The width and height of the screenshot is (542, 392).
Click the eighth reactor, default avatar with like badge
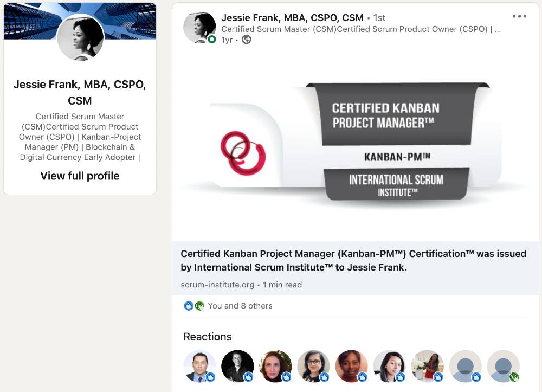click(x=466, y=366)
